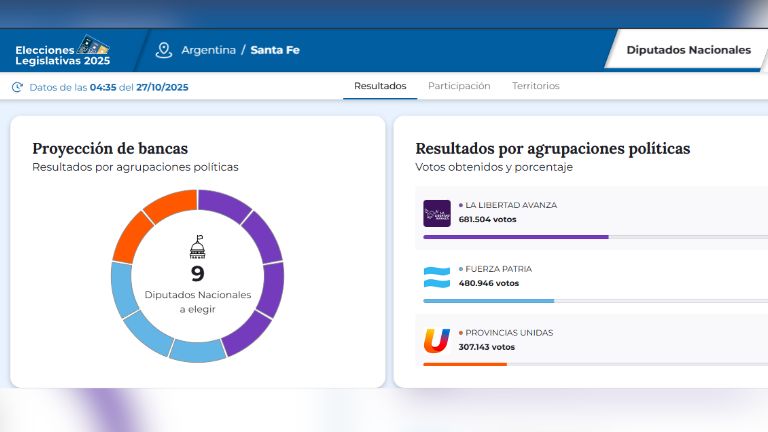Viewport: 768px width, 432px height.
Task: Switch to the Diputados Nacionales tab
Action: click(688, 50)
